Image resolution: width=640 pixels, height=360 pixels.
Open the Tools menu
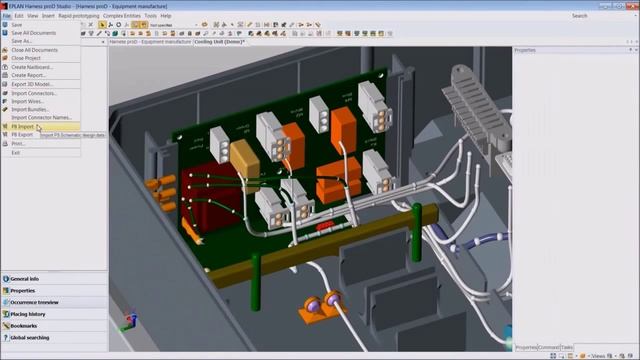(x=151, y=16)
